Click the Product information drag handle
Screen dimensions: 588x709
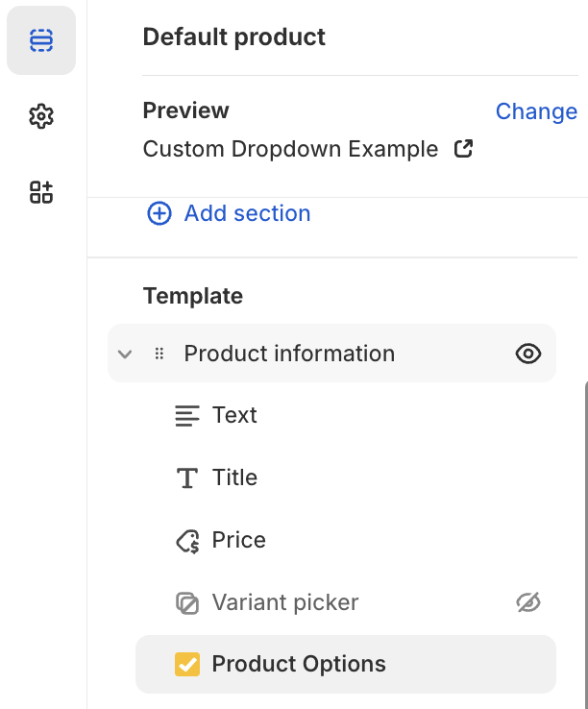(x=159, y=354)
